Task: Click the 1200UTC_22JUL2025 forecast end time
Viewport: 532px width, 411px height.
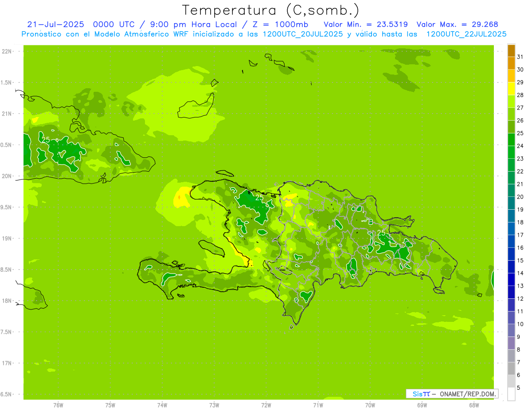Action: click(466, 34)
